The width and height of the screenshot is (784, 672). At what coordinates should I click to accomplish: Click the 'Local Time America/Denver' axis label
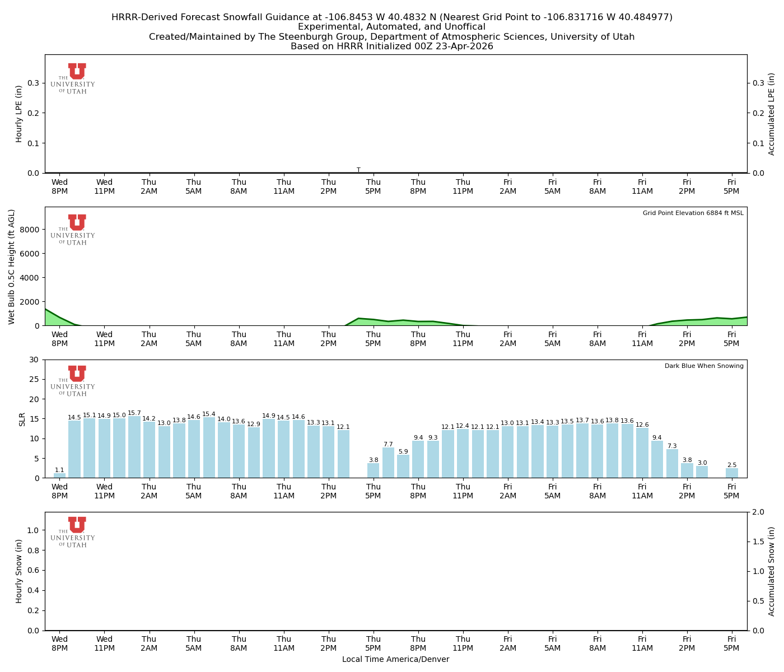coord(395,660)
